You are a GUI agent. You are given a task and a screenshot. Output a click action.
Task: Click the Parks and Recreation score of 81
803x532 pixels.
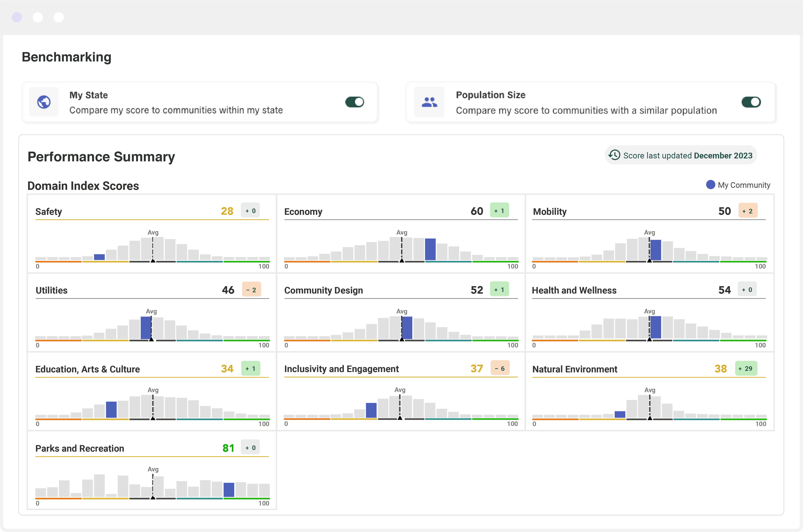[x=228, y=448]
